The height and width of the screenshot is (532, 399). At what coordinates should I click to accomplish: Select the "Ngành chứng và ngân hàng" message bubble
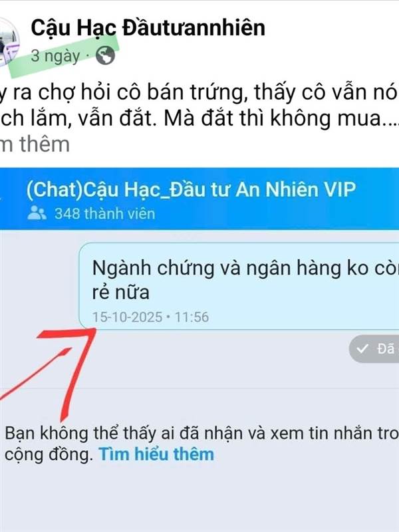[x=239, y=286]
